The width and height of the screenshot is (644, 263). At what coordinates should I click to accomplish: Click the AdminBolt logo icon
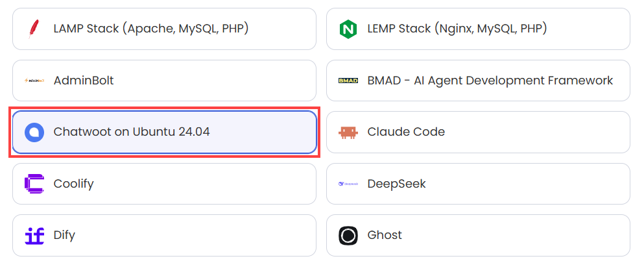34,81
